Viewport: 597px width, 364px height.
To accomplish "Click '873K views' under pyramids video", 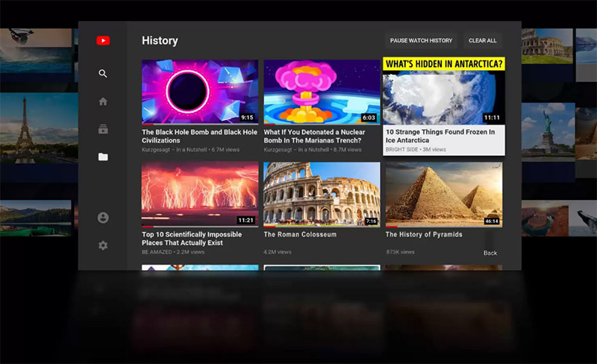I will [x=400, y=252].
